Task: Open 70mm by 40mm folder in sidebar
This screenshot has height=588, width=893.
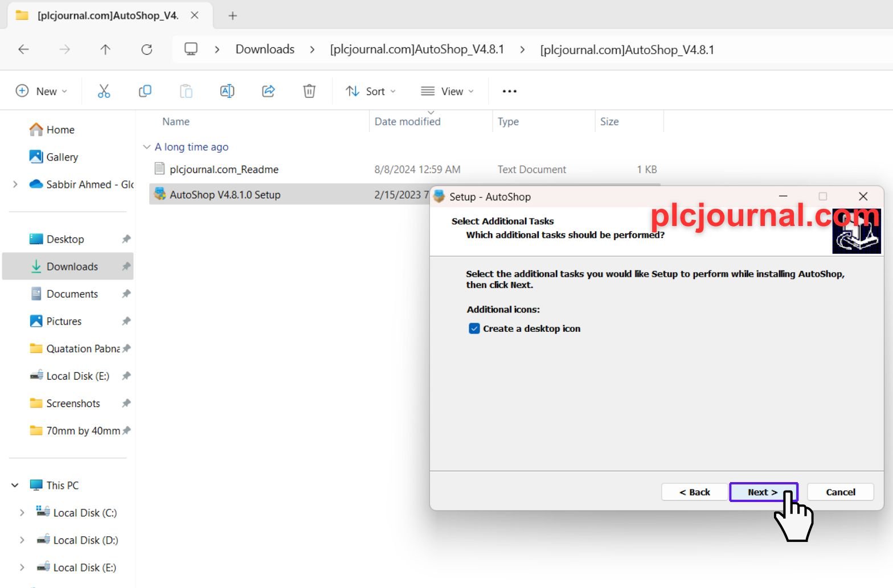Action: (75, 430)
